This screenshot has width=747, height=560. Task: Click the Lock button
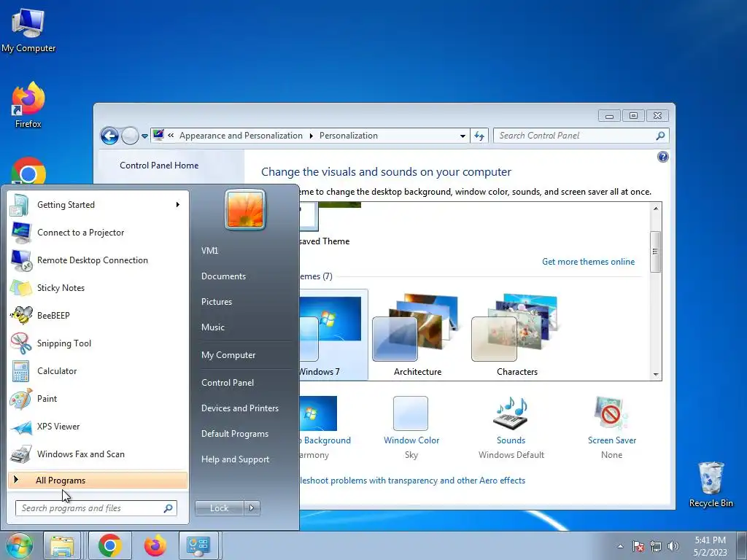(x=219, y=508)
